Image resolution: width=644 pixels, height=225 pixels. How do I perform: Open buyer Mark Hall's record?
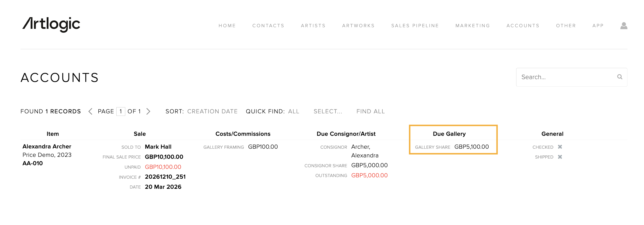[158, 147]
